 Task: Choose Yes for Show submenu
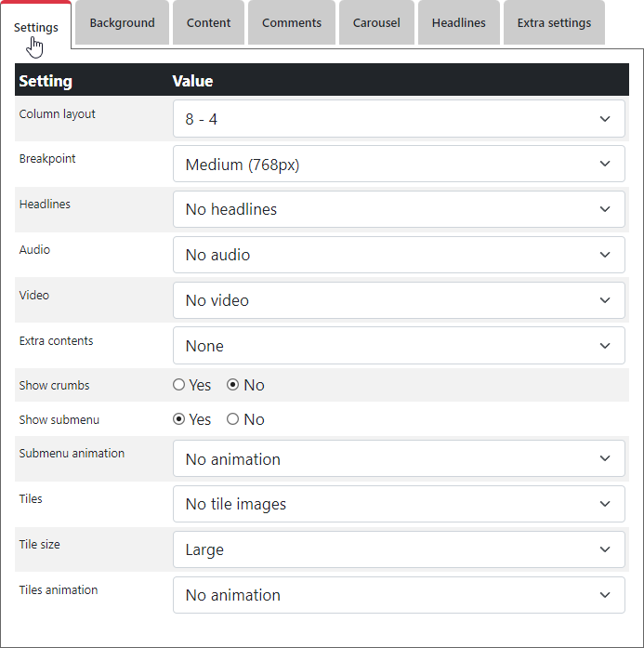click(x=179, y=419)
